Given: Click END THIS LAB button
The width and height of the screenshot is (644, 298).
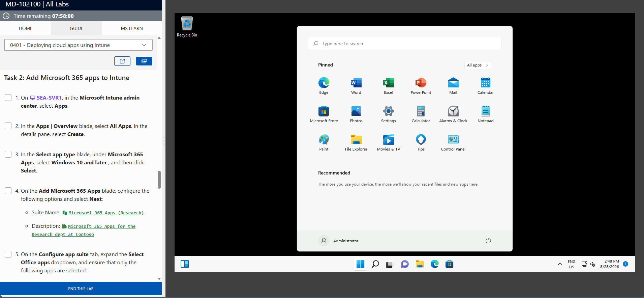Looking at the screenshot, I should (x=81, y=289).
